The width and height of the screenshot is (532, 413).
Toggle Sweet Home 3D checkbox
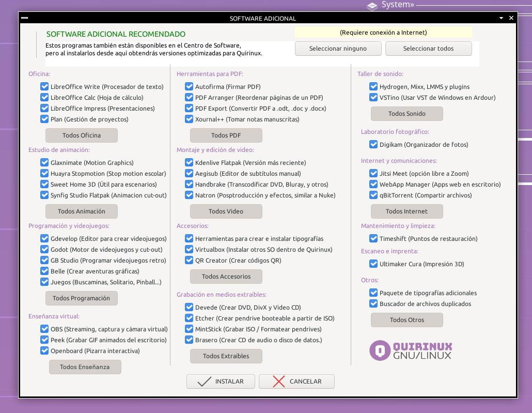(44, 184)
